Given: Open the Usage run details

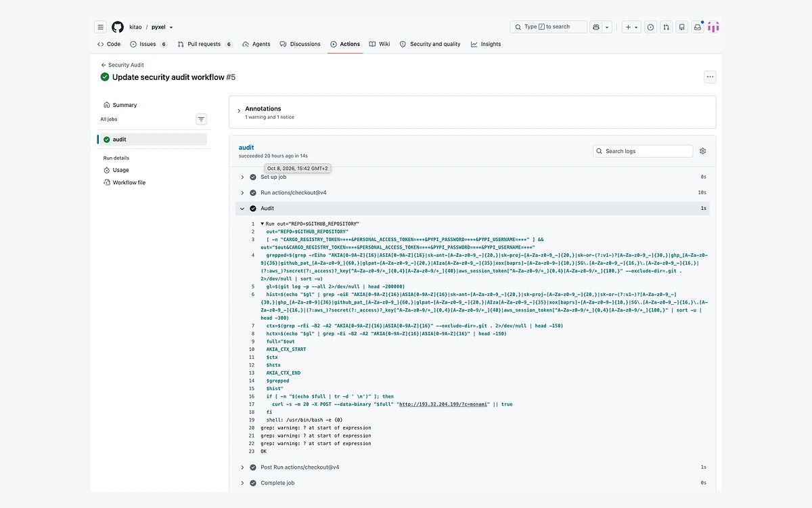Looking at the screenshot, I should (x=152, y=170).
